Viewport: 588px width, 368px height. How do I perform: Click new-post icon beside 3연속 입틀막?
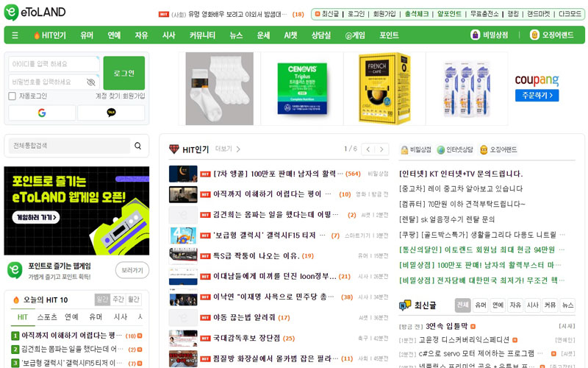(x=473, y=326)
